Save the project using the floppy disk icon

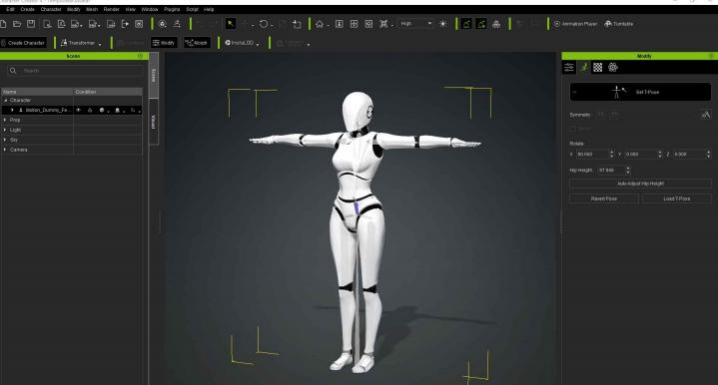31,24
